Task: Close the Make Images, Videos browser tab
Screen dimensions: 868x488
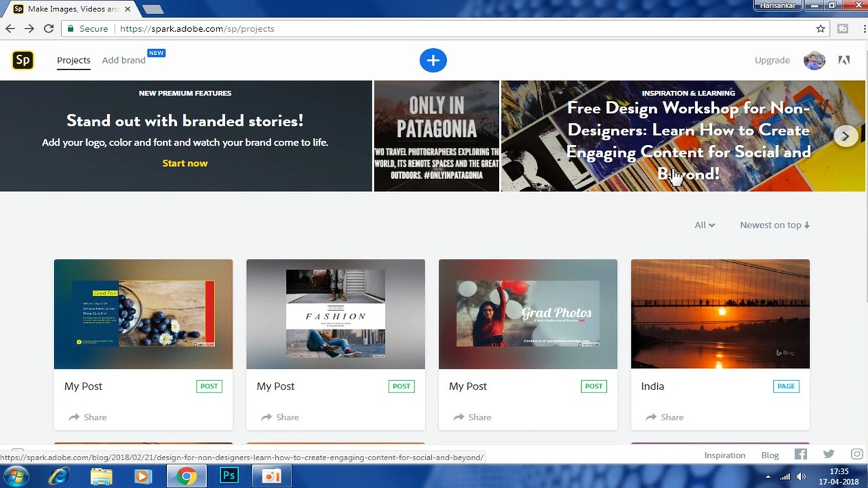Action: point(127,9)
